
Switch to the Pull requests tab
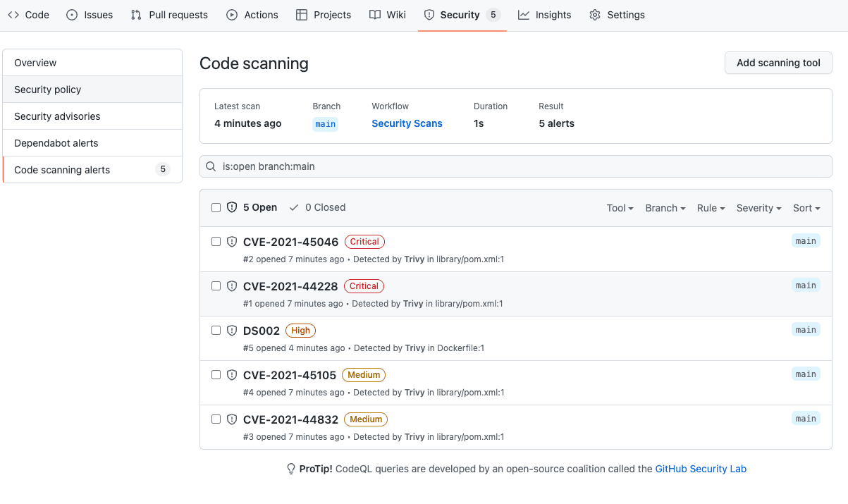pyautogui.click(x=169, y=15)
